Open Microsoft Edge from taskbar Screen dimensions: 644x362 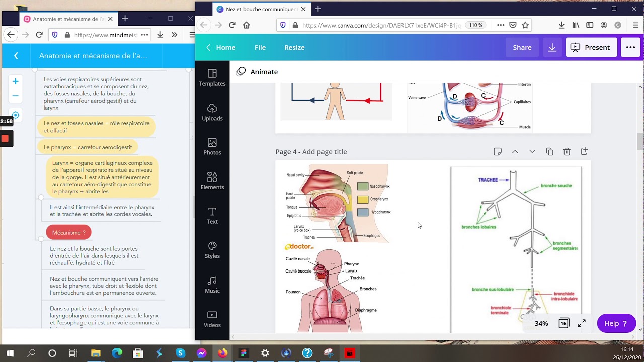click(x=117, y=353)
